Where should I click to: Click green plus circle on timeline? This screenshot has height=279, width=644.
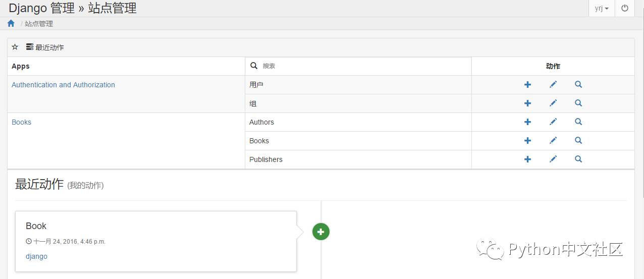(x=321, y=232)
